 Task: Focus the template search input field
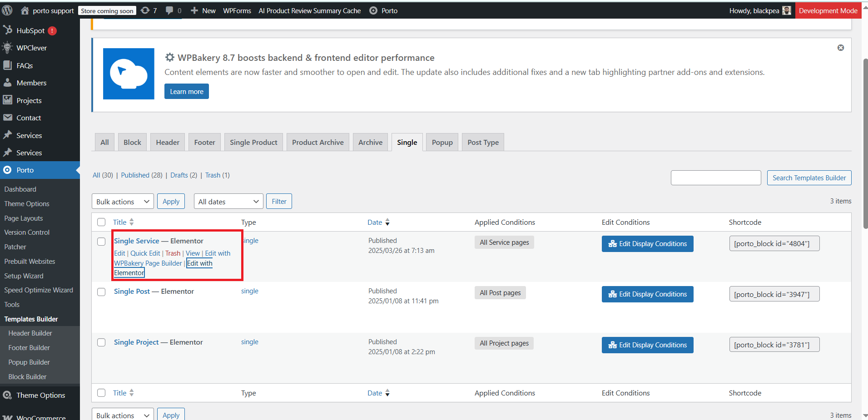tap(716, 178)
